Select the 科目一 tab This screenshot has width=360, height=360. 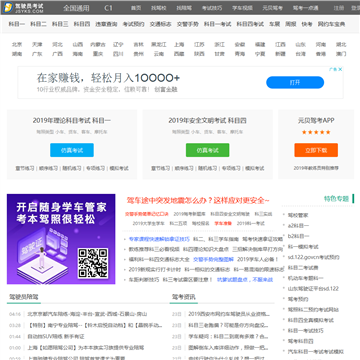pos(17,24)
